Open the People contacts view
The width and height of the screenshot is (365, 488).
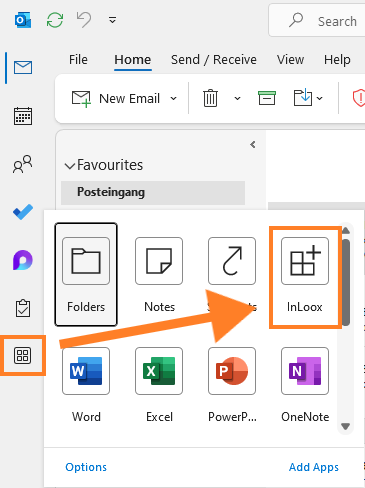pos(23,164)
